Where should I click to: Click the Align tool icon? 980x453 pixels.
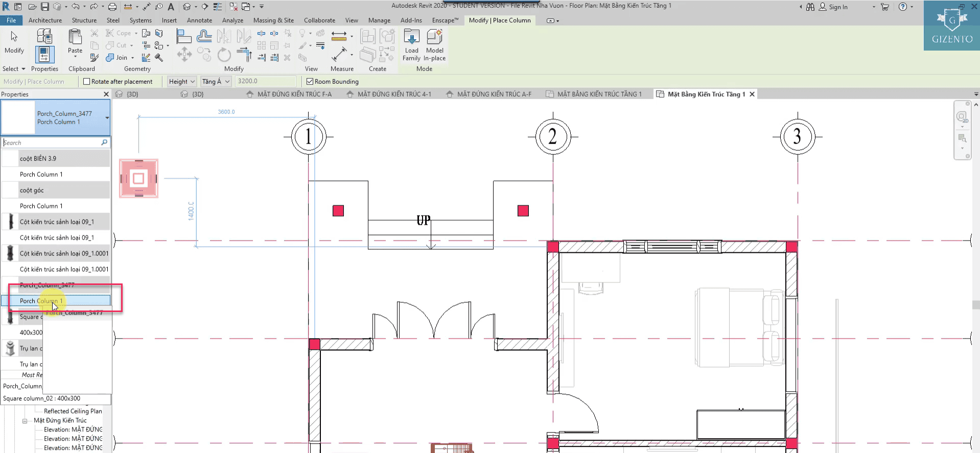point(184,36)
